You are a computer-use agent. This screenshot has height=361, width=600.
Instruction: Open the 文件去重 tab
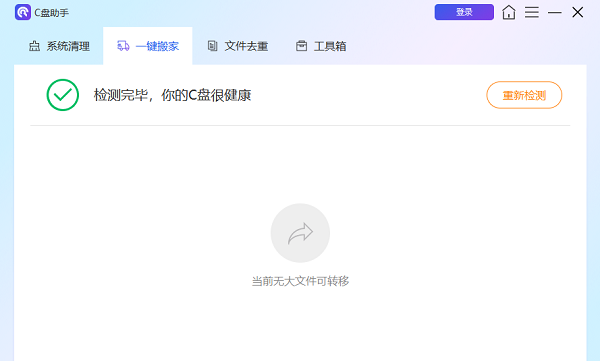click(x=237, y=46)
